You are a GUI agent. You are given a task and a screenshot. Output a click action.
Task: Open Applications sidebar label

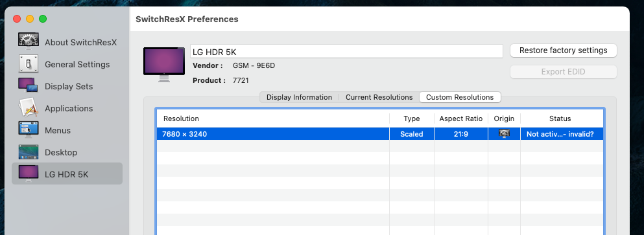[x=69, y=108]
